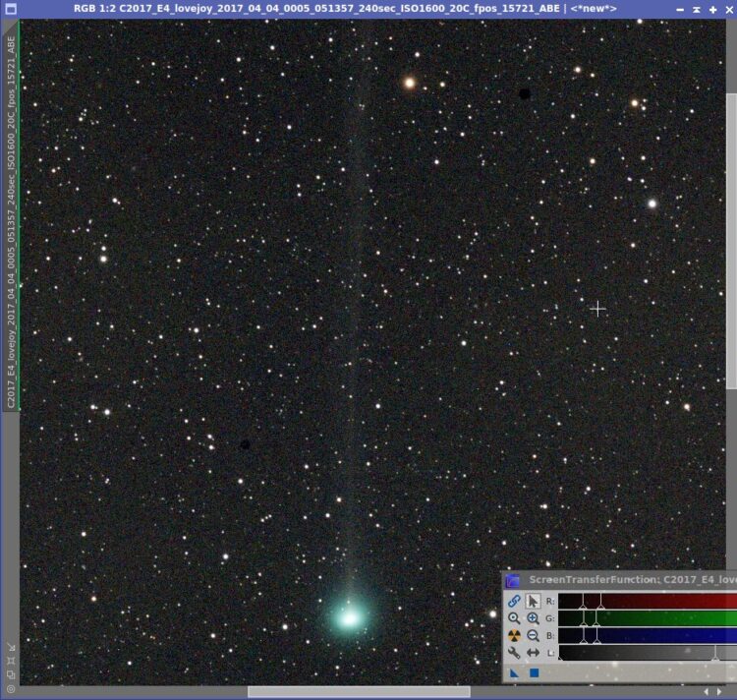Open the STF wrench settings icon

[514, 653]
